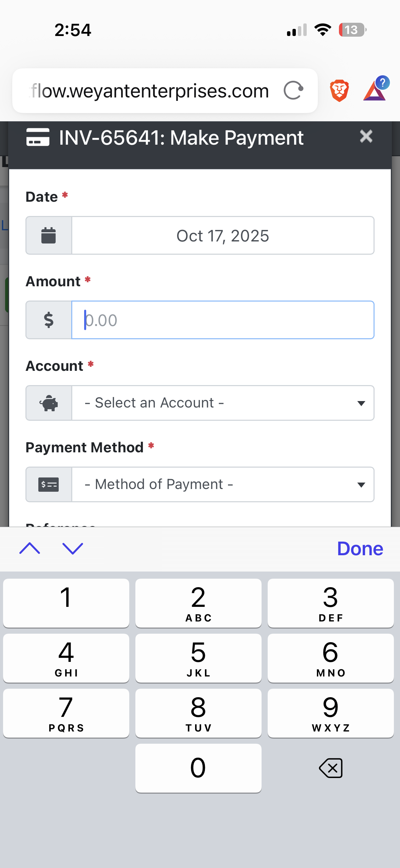Close the Make Payment dialog
The width and height of the screenshot is (400, 868).
[366, 137]
